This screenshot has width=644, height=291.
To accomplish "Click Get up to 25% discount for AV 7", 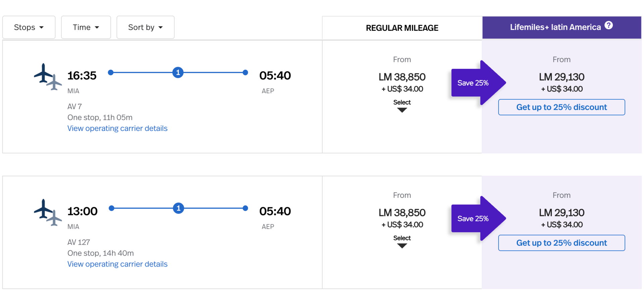I will coord(561,107).
